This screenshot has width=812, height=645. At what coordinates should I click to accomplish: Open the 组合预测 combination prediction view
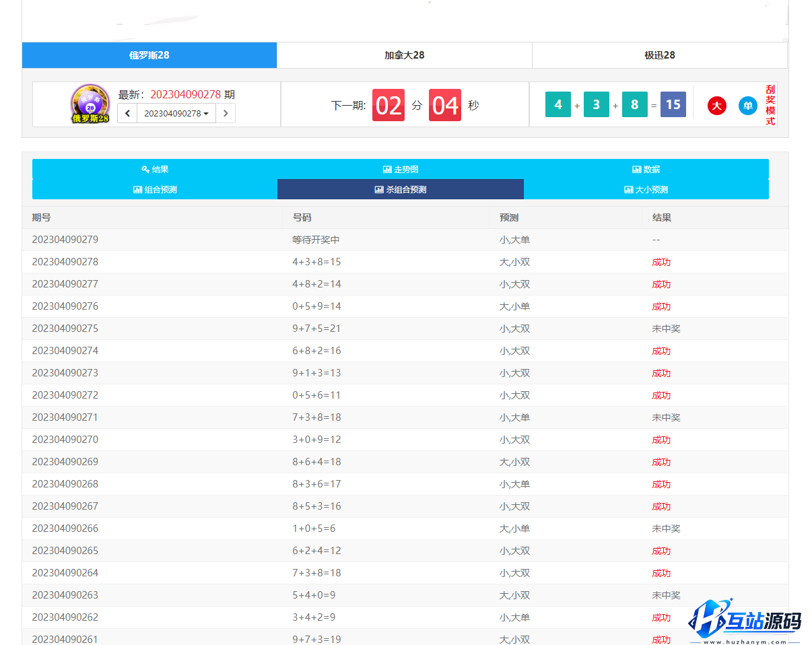coord(155,189)
